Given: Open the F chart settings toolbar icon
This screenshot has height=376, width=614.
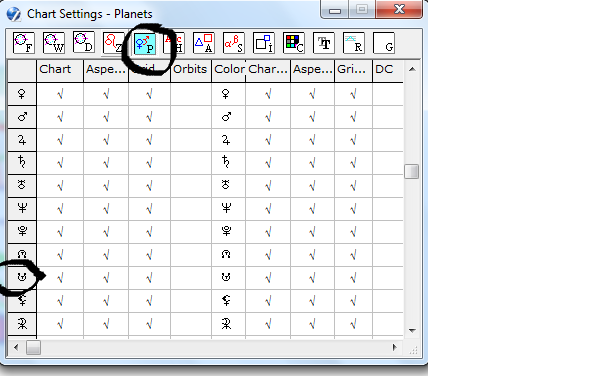Looking at the screenshot, I should pyautogui.click(x=24, y=43).
